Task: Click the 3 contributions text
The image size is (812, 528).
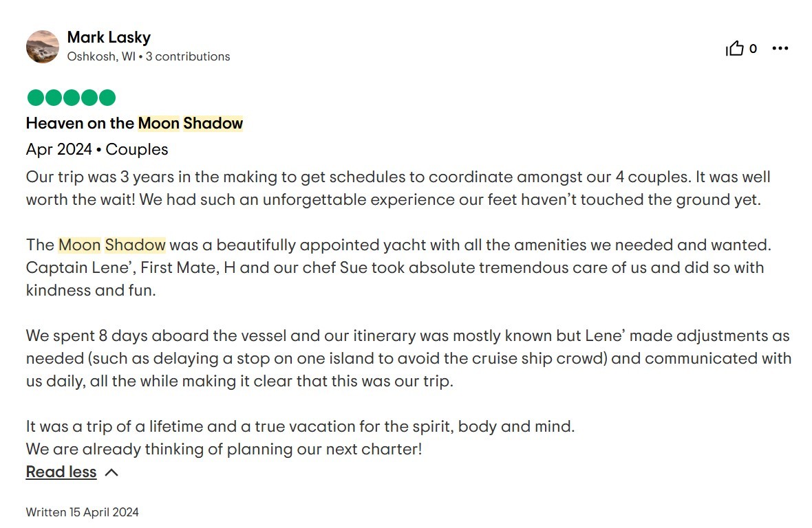Action: tap(188, 56)
